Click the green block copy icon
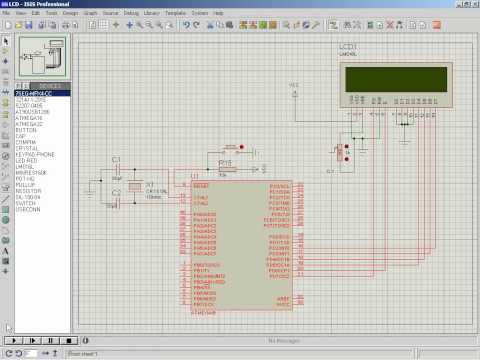 pos(263,25)
